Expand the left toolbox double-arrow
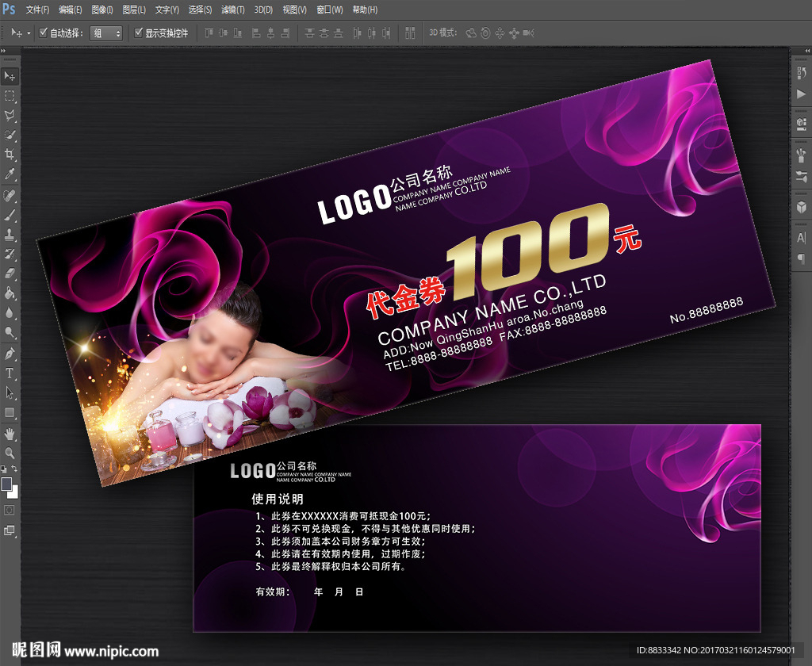The image size is (812, 666). point(3,51)
